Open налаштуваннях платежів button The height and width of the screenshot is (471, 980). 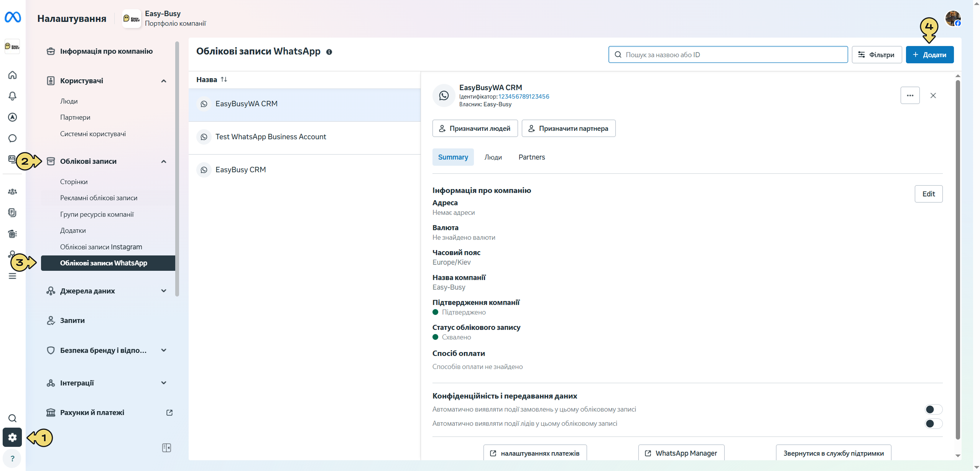point(535,453)
